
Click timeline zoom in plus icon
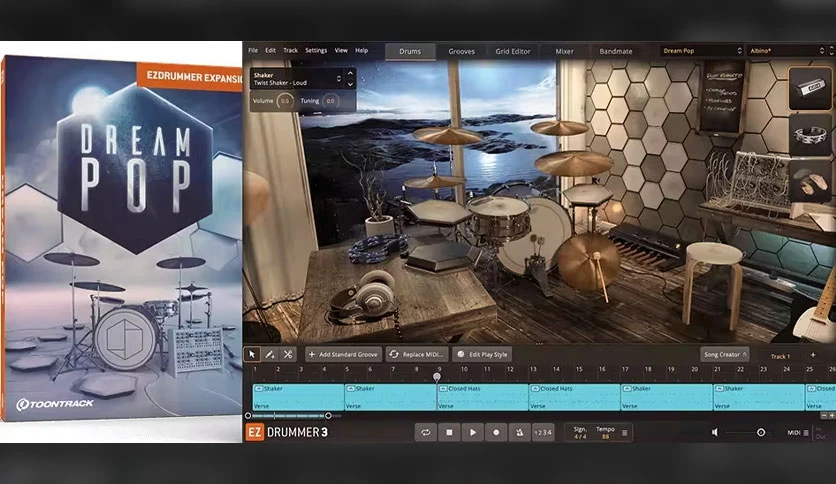pos(831,415)
